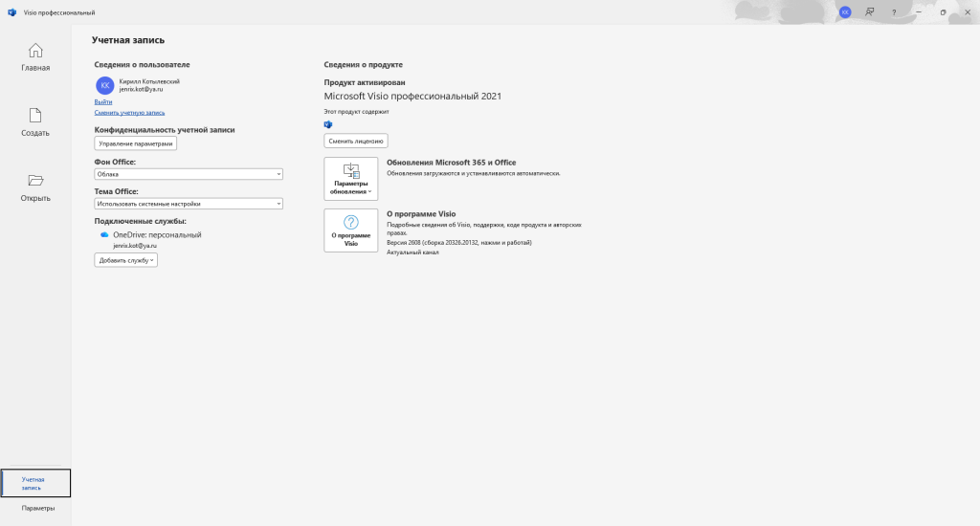Click the Сменить учетную запись link
This screenshot has width=980, height=526.
[129, 113]
